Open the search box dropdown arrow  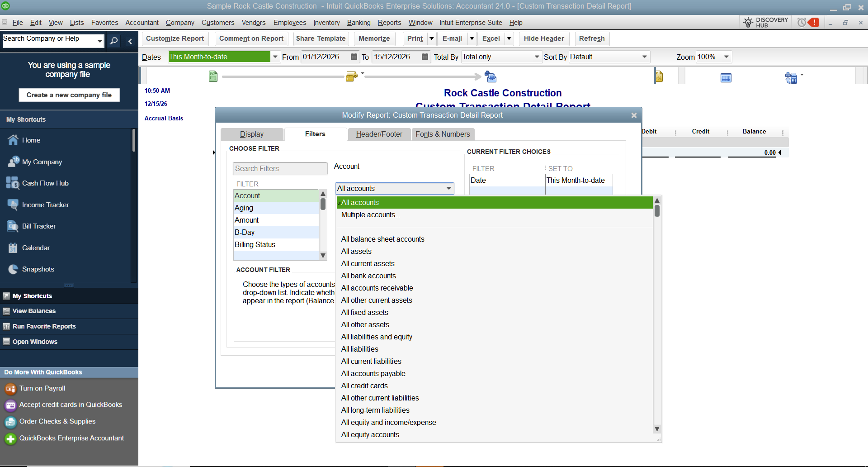pos(99,41)
